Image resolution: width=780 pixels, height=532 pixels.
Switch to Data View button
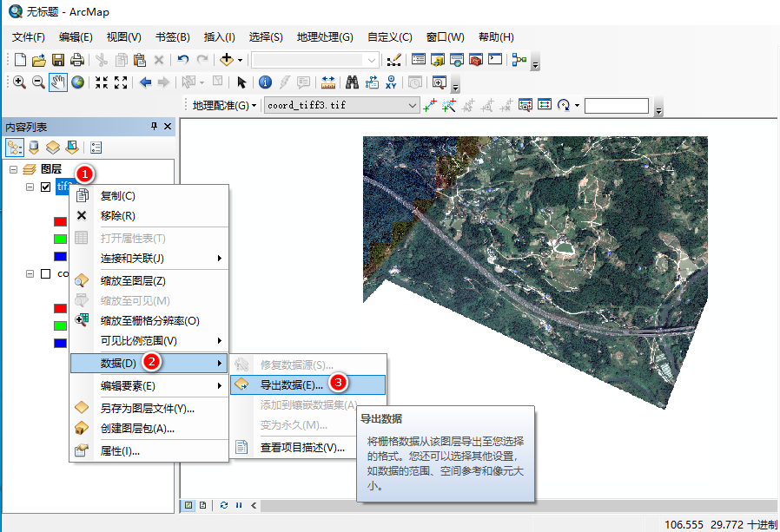(188, 505)
